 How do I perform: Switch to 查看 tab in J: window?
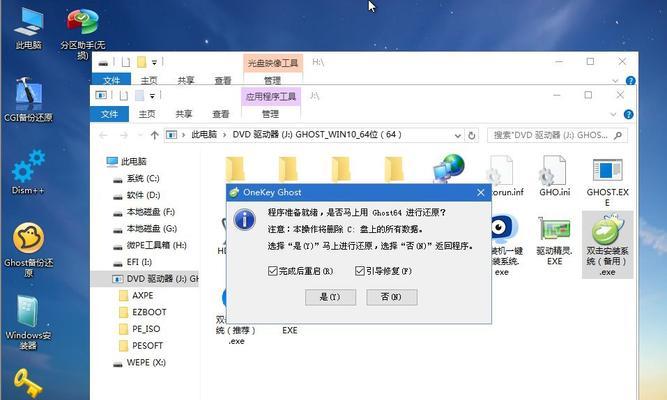(x=221, y=114)
